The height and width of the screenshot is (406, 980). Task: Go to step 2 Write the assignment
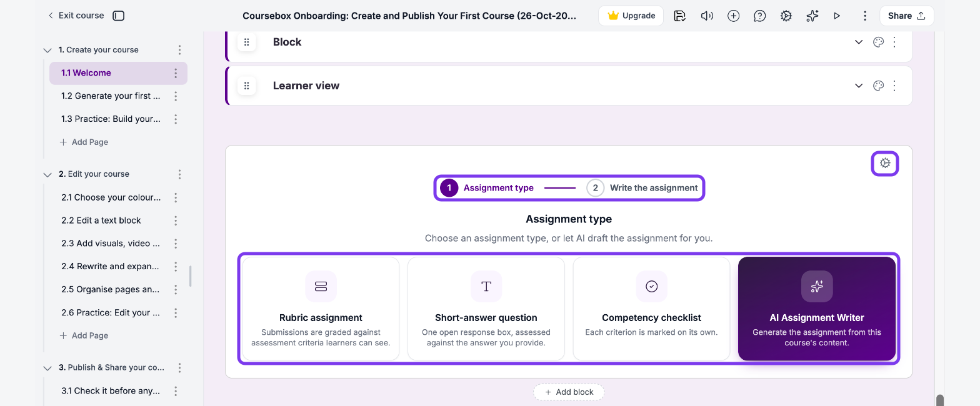click(x=642, y=188)
